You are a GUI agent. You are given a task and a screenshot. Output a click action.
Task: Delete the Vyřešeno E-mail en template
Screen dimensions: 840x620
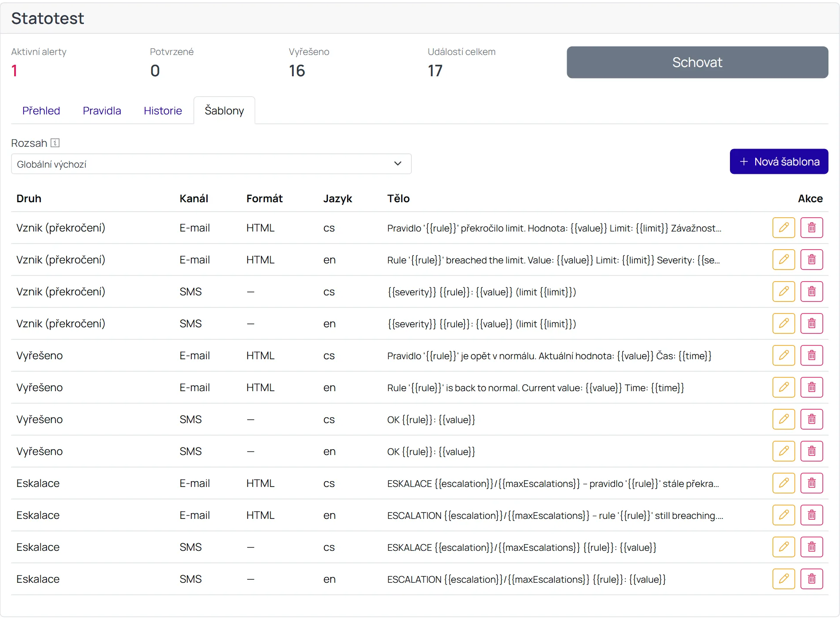click(811, 387)
